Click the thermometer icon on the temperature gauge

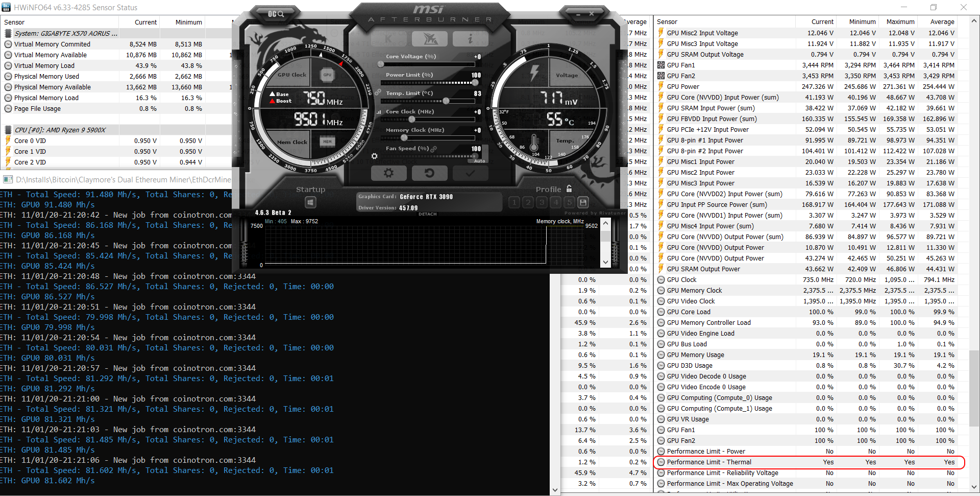point(534,143)
